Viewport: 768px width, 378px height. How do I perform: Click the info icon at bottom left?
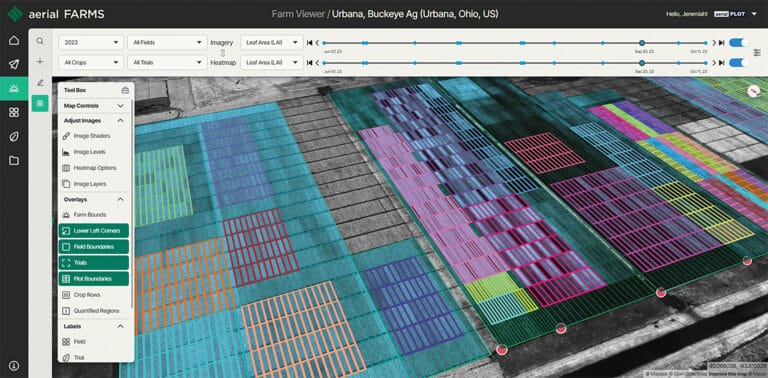pos(14,365)
